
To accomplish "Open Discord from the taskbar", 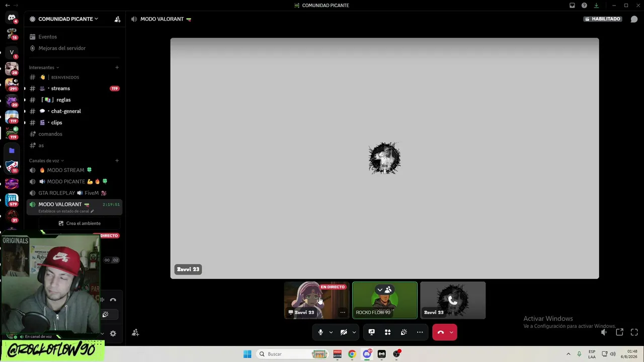I will click(367, 354).
